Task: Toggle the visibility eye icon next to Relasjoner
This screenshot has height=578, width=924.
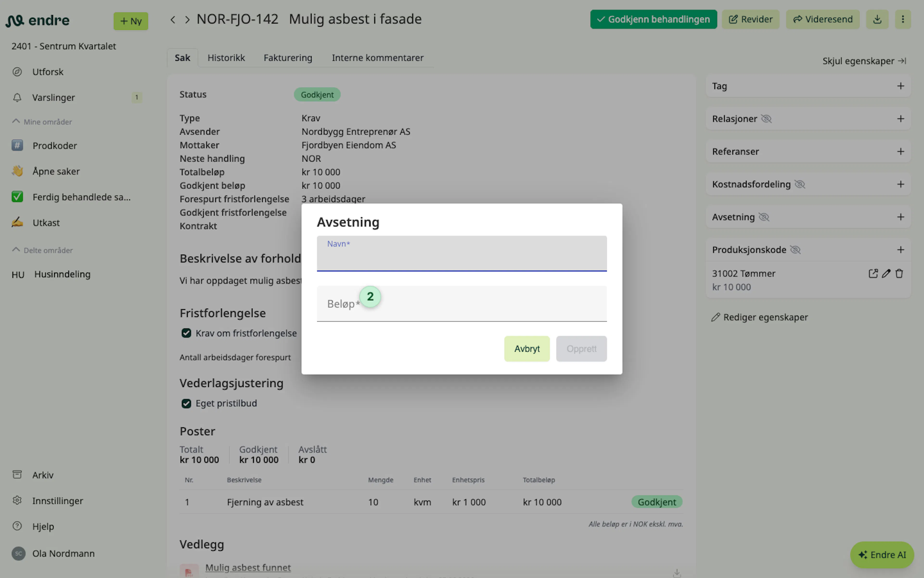Action: [766, 119]
